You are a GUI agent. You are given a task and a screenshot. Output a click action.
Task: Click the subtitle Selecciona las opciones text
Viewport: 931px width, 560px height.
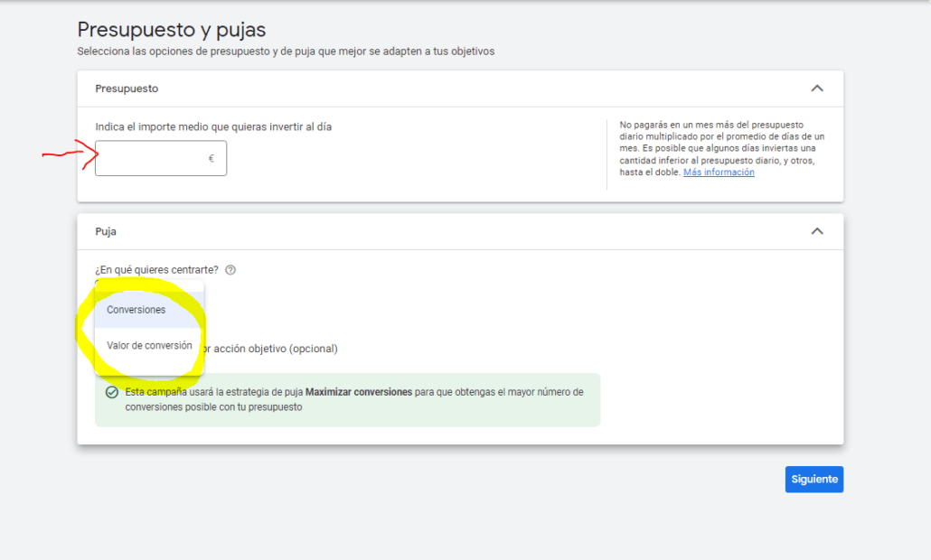tap(286, 51)
